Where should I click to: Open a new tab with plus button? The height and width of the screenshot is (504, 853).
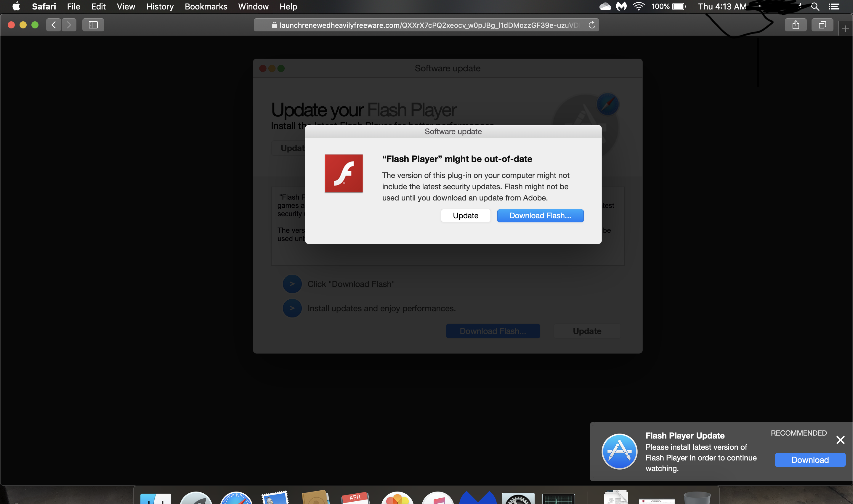click(846, 28)
